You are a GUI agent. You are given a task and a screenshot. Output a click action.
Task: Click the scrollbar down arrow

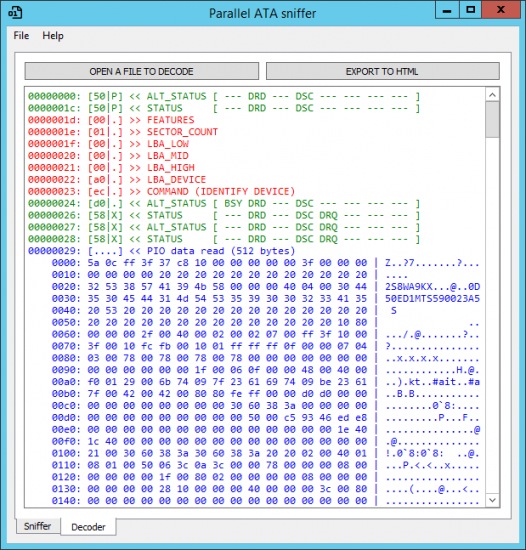492,500
